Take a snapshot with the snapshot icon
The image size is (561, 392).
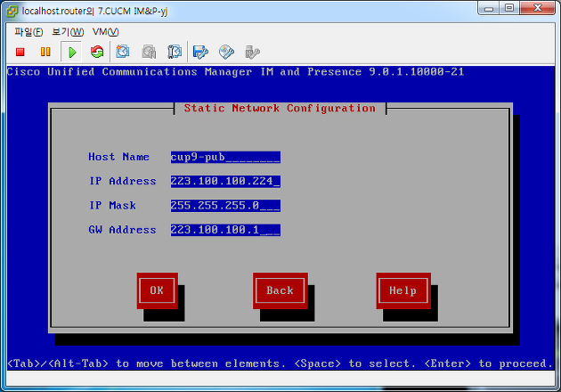coord(122,52)
